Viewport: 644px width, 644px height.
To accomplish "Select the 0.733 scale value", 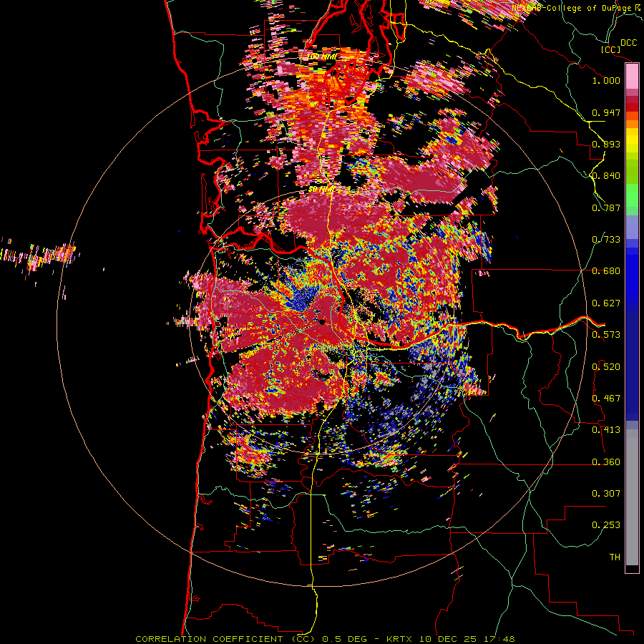I will click(x=606, y=240).
